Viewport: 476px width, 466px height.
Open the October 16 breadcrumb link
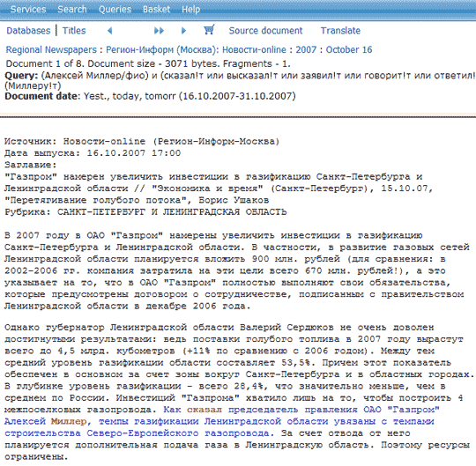[x=349, y=49]
